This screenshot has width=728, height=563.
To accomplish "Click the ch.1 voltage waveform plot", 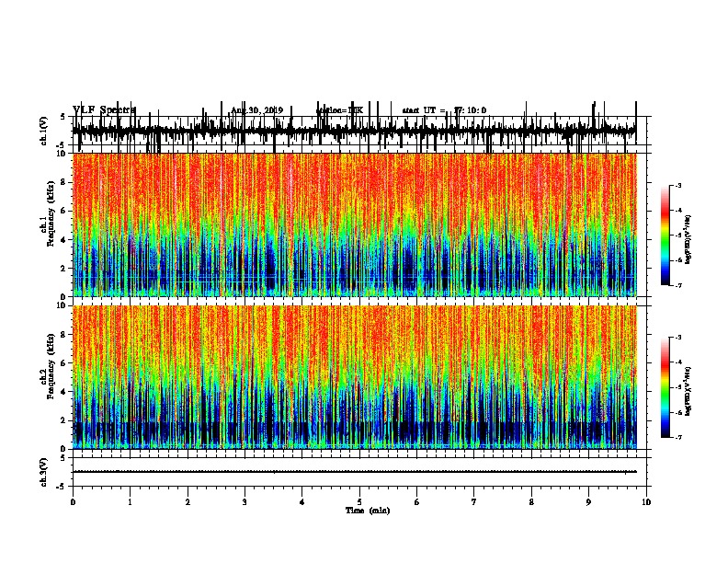I will coord(355,131).
